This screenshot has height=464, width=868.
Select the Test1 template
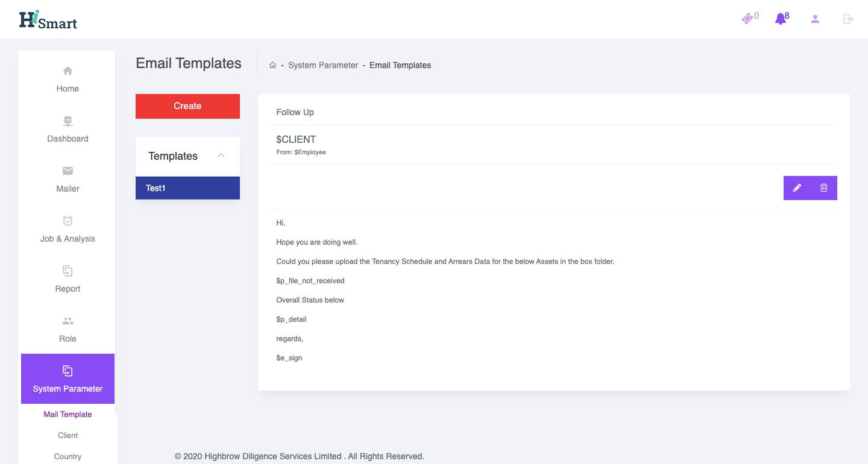[187, 188]
